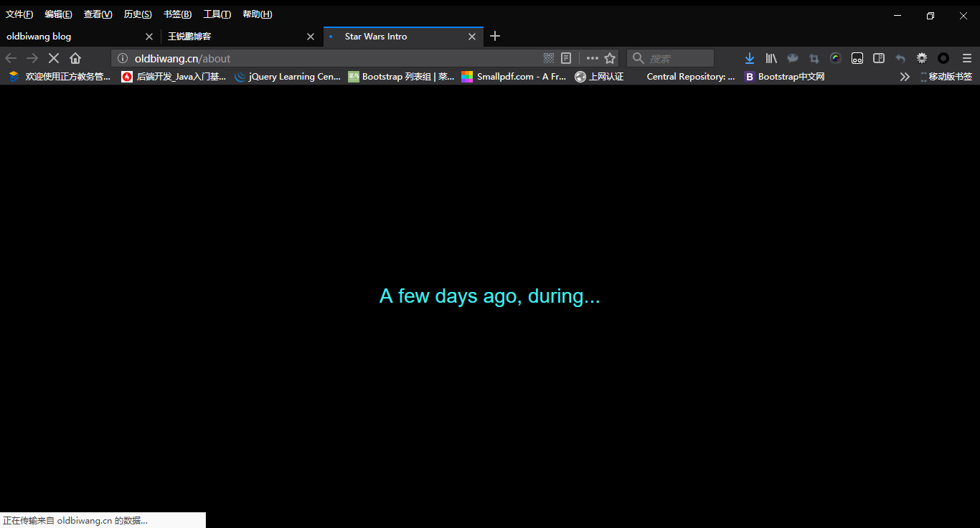The image size is (980, 528).
Task: Open Smallpdf.com bookmark
Action: coord(514,77)
